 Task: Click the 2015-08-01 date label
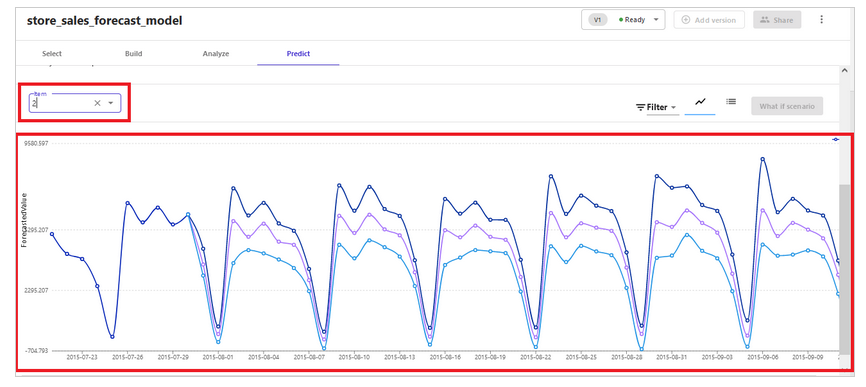tap(218, 357)
